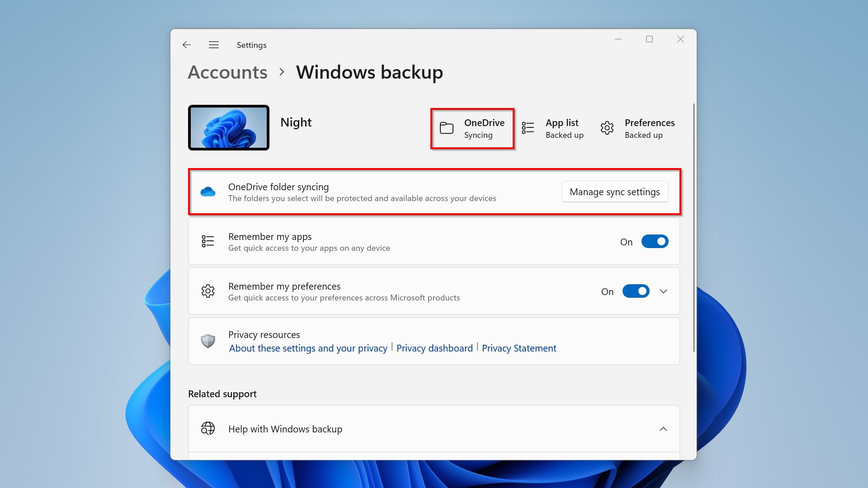Click the Privacy dashboard link

pos(434,347)
